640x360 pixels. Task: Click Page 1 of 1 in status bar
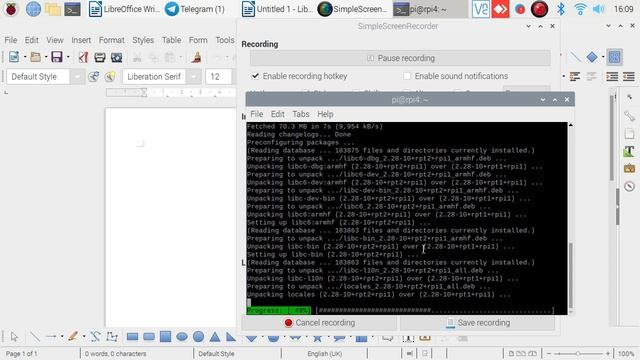(x=21, y=353)
